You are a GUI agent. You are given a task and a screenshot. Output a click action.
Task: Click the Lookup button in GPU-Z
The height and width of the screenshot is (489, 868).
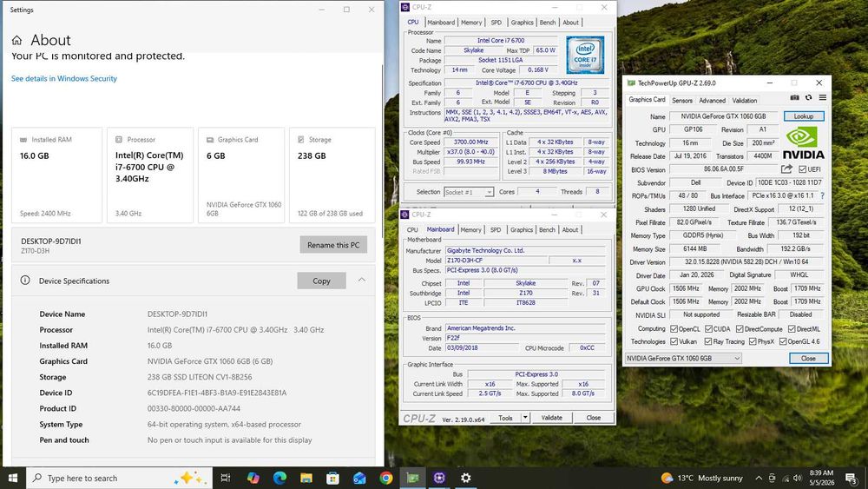804,116
